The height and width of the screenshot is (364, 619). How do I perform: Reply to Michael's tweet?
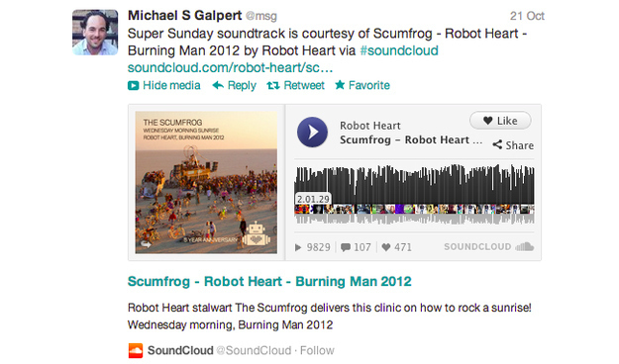coord(234,85)
